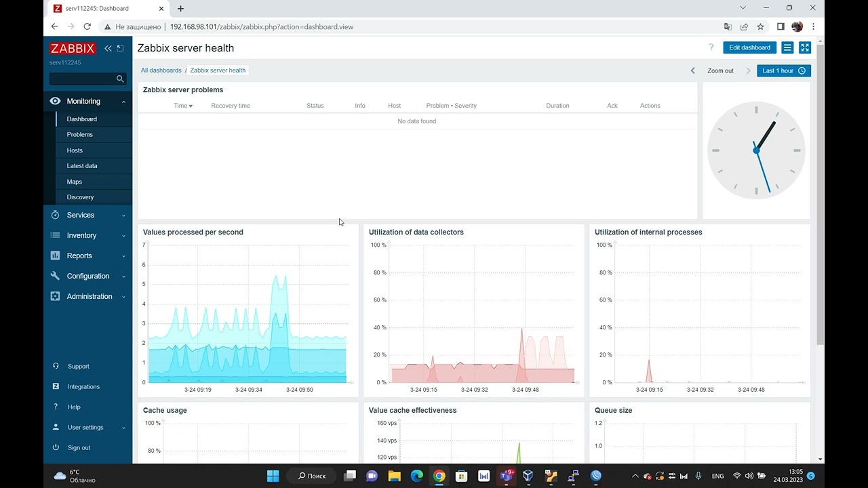The height and width of the screenshot is (488, 868).
Task: Click the "Utilization of data collectors" widget title
Action: [x=416, y=232]
